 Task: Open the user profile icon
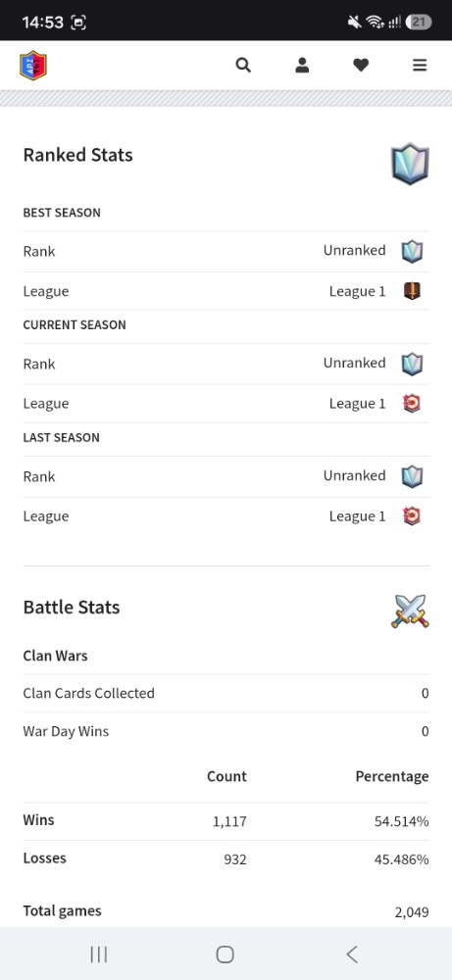point(302,65)
